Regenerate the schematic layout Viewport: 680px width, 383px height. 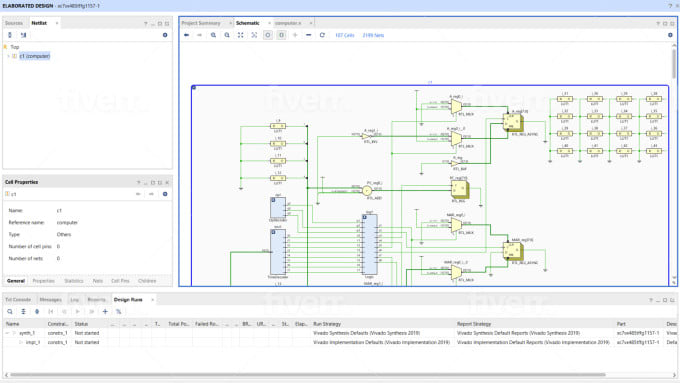click(x=322, y=35)
